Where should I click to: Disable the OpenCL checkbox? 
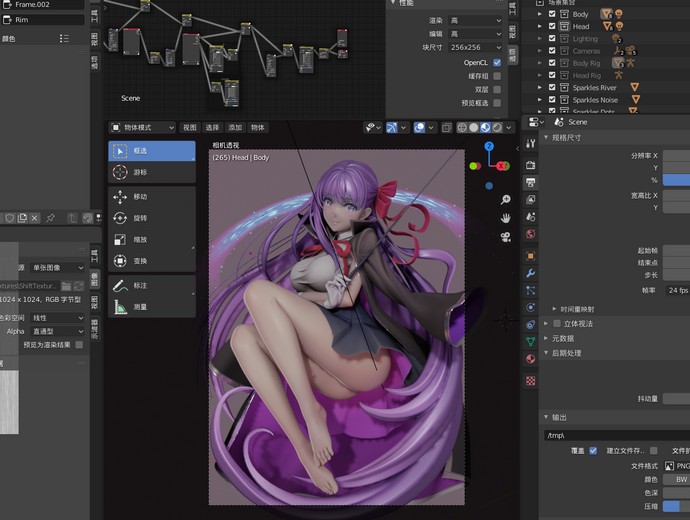(497, 62)
